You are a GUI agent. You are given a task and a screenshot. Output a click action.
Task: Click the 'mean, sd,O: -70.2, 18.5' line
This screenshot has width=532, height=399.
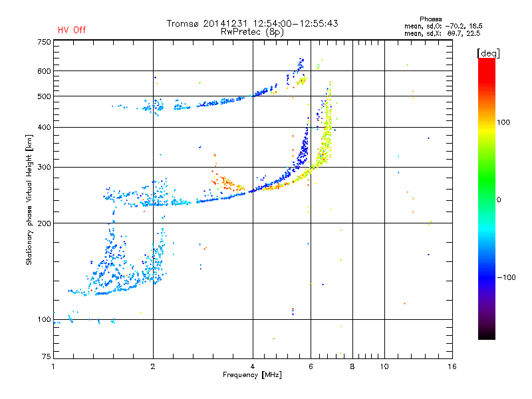click(443, 26)
